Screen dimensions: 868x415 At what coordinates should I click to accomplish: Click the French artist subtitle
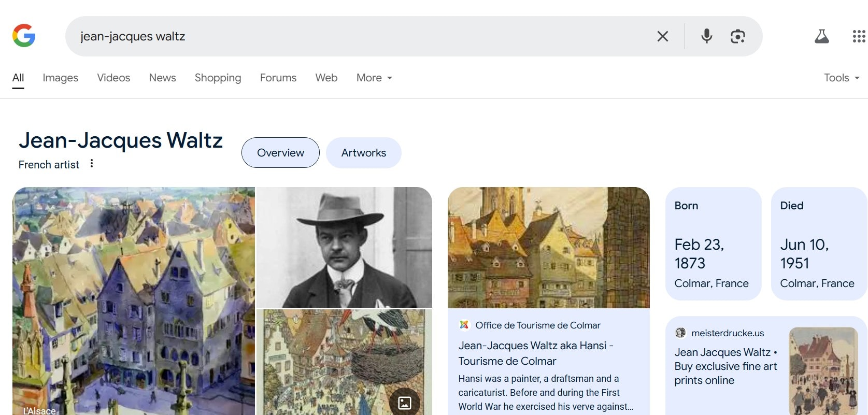(x=49, y=165)
